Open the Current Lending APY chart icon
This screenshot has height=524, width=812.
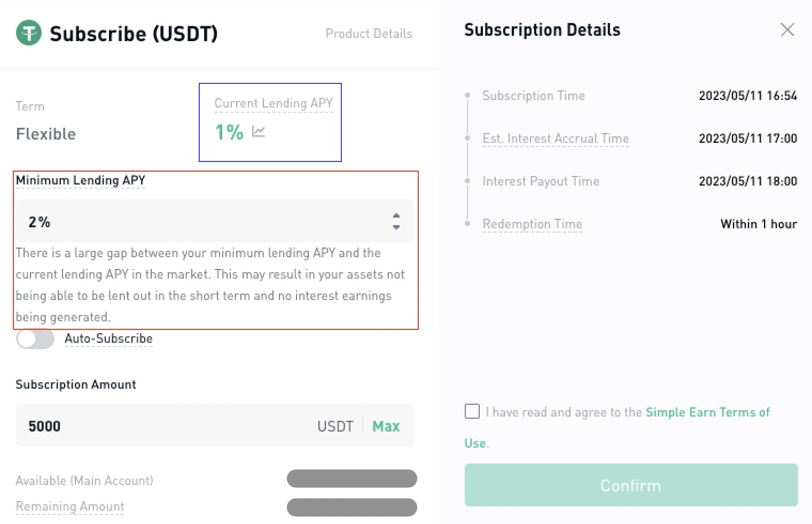[259, 131]
